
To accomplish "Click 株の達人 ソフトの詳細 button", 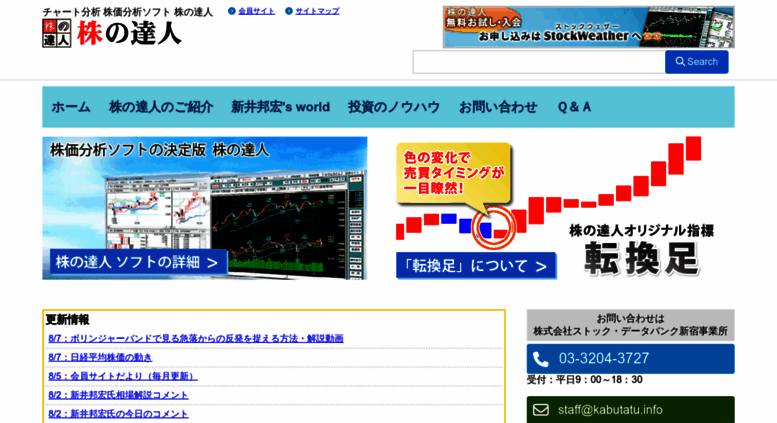I will [x=138, y=262].
